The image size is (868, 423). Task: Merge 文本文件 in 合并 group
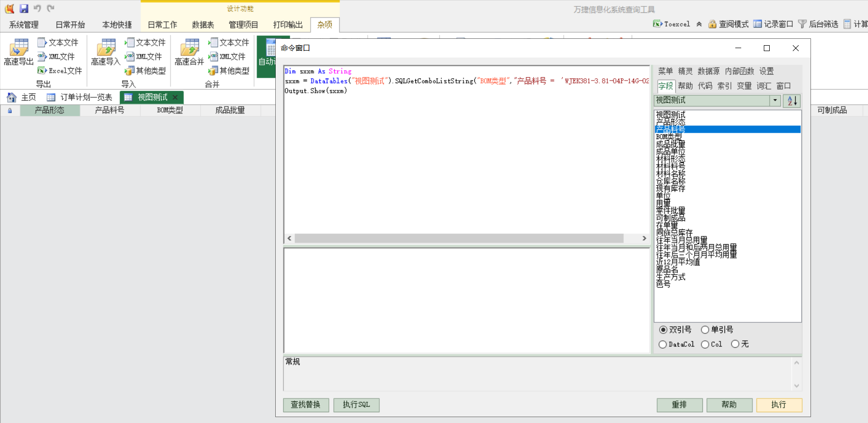pos(229,43)
